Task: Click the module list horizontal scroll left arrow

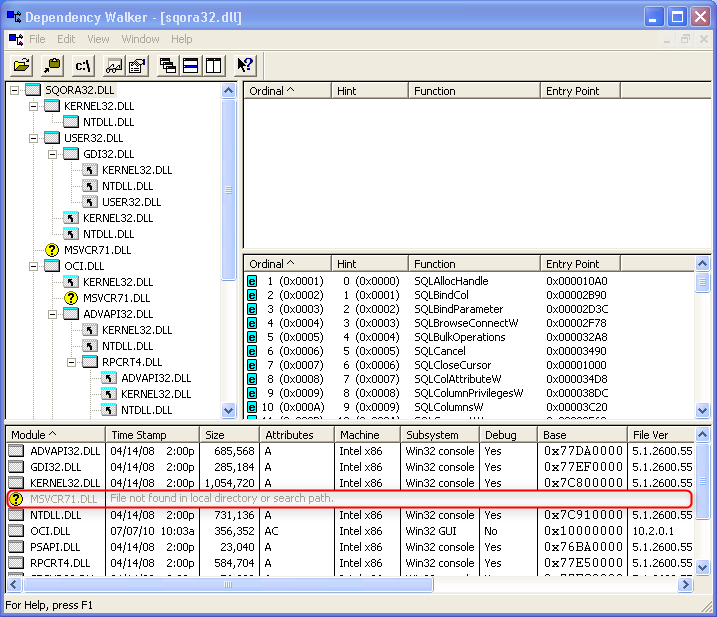Action: click(13, 585)
